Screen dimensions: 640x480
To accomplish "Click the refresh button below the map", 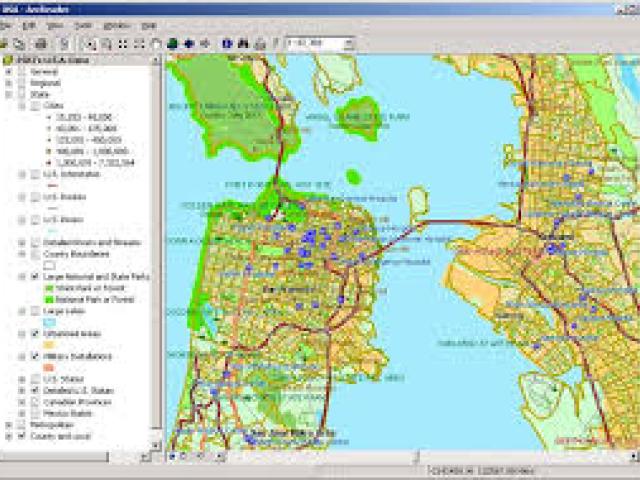I will coord(200,456).
